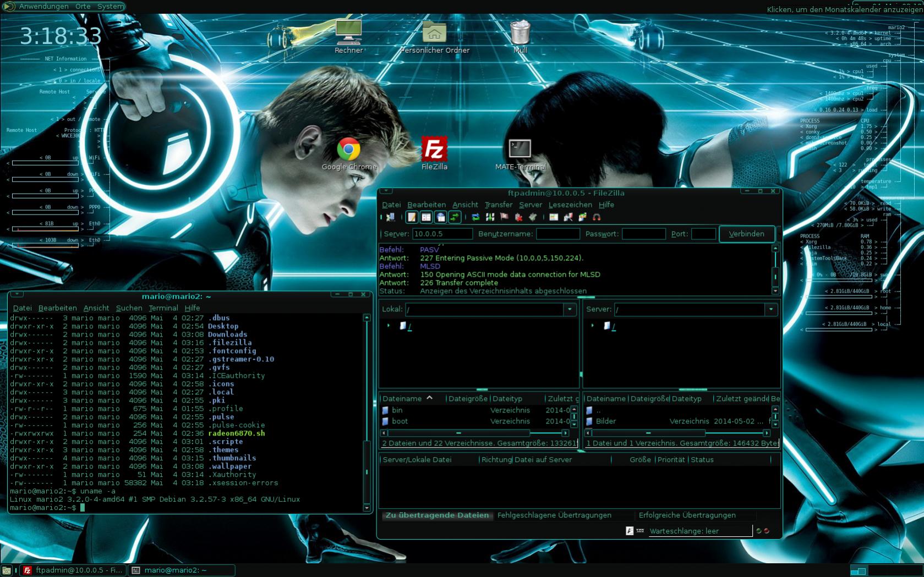The width and height of the screenshot is (924, 577).
Task: Open the Müll trash icon
Action: pos(520,36)
